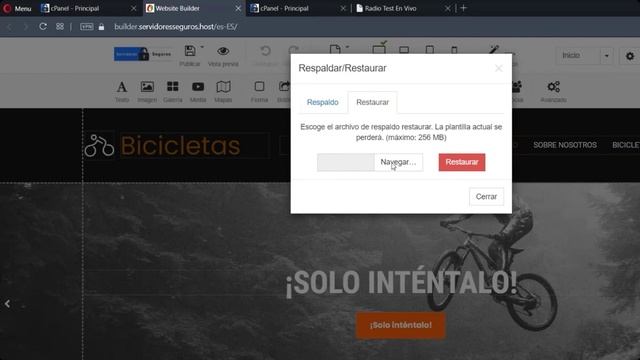Open a new browser tab with plus
Viewport: 640px width, 360px height.
coord(463,8)
